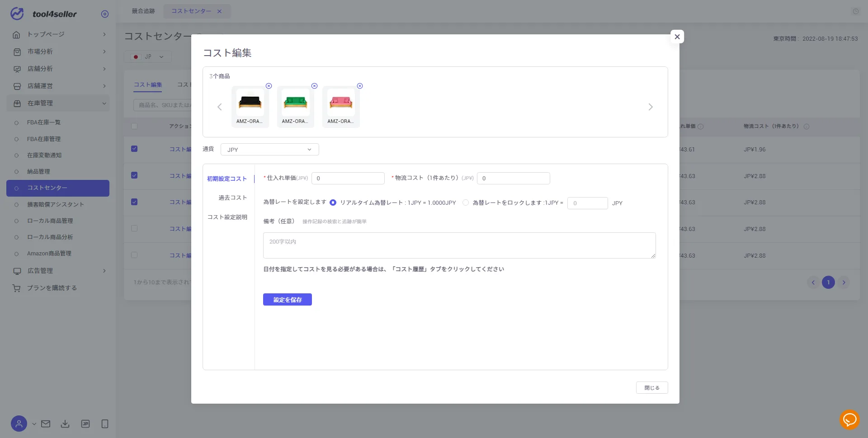The image size is (868, 438).
Task: Click the 店舗分析 sidebar icon
Action: [x=17, y=69]
